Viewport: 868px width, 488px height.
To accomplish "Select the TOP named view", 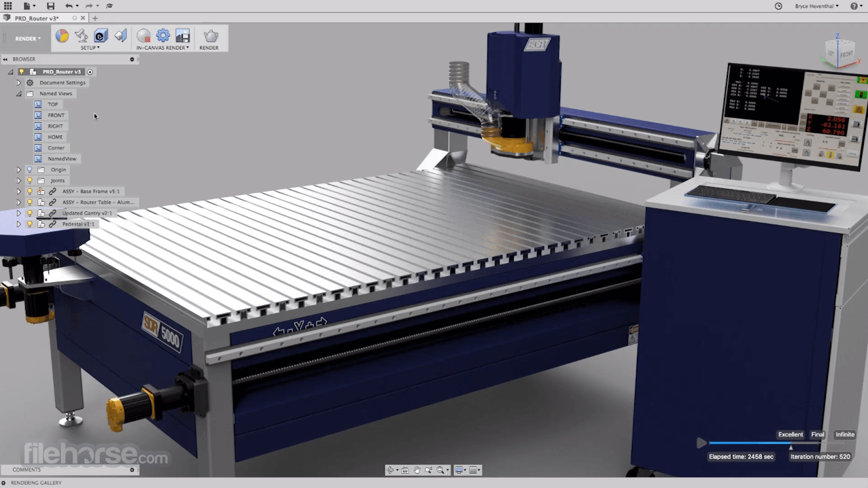I will (x=53, y=105).
